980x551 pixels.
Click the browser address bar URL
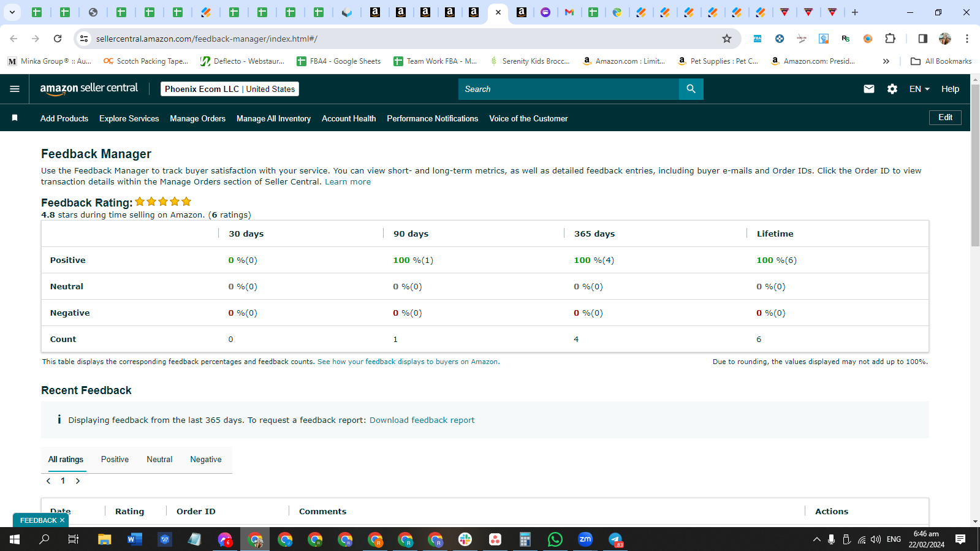[207, 39]
